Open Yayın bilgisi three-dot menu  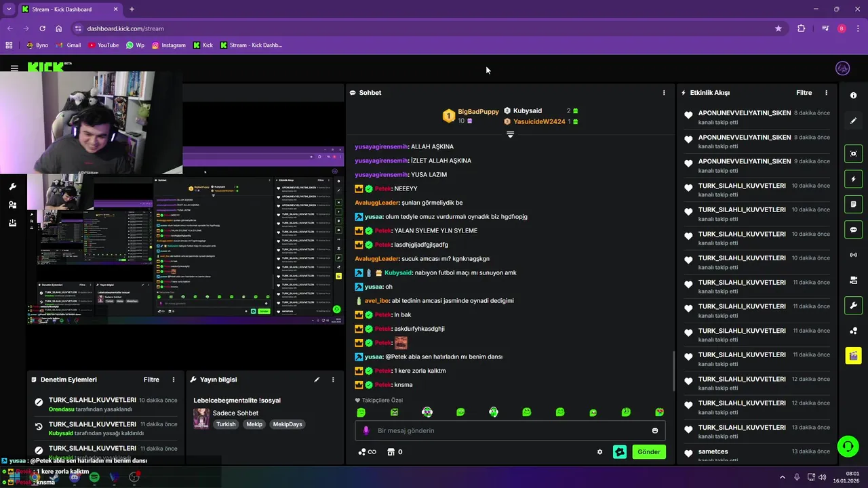(x=333, y=380)
